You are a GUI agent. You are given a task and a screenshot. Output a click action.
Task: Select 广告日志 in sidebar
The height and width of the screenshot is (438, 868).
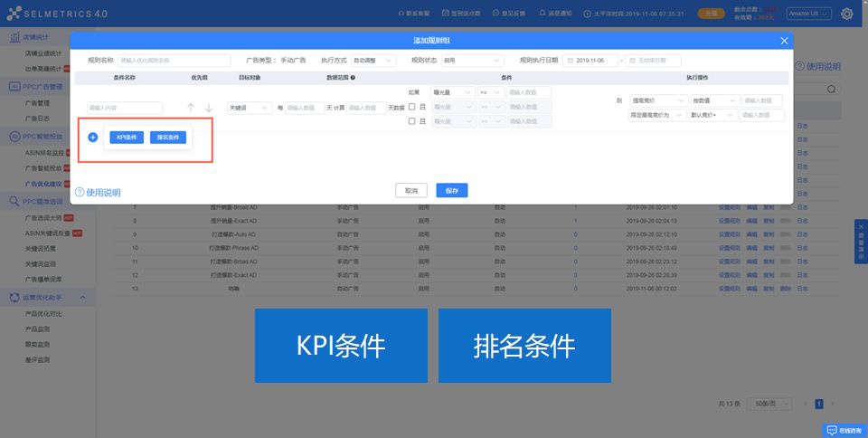(37, 119)
